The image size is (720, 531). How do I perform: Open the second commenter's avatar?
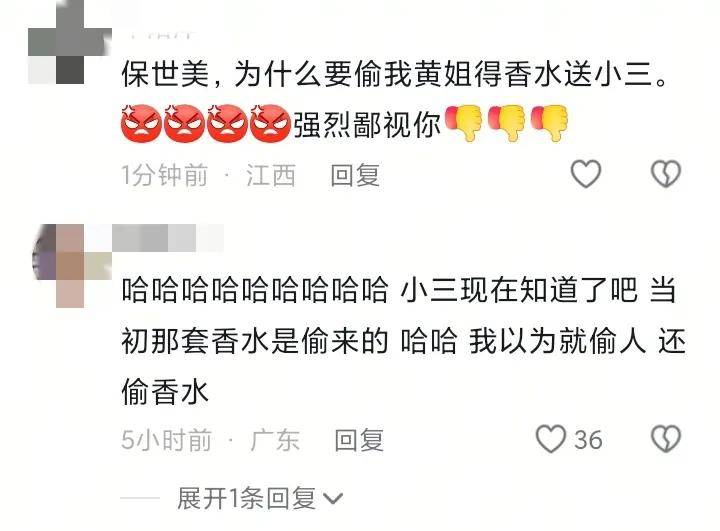[x=70, y=266]
